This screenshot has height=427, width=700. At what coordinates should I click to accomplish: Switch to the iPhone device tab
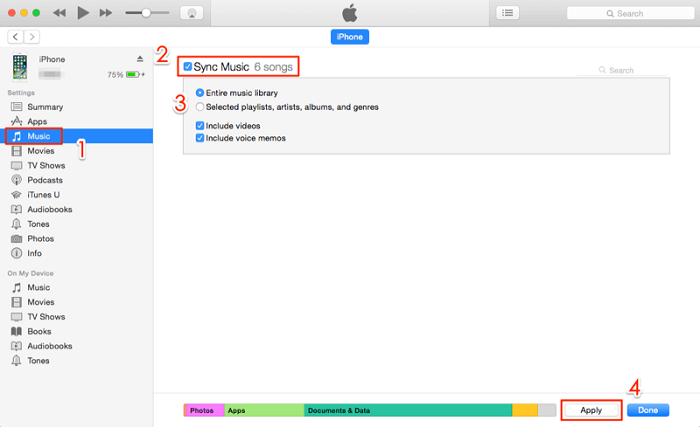tap(350, 36)
